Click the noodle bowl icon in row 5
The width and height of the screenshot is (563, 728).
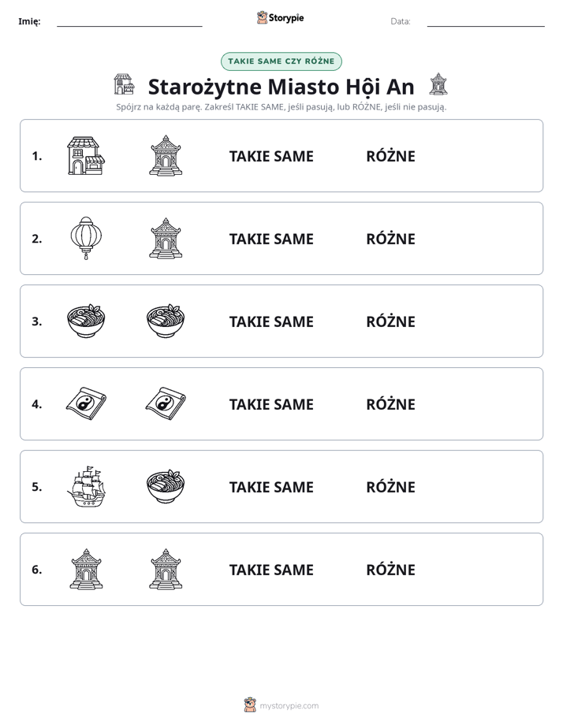click(166, 486)
